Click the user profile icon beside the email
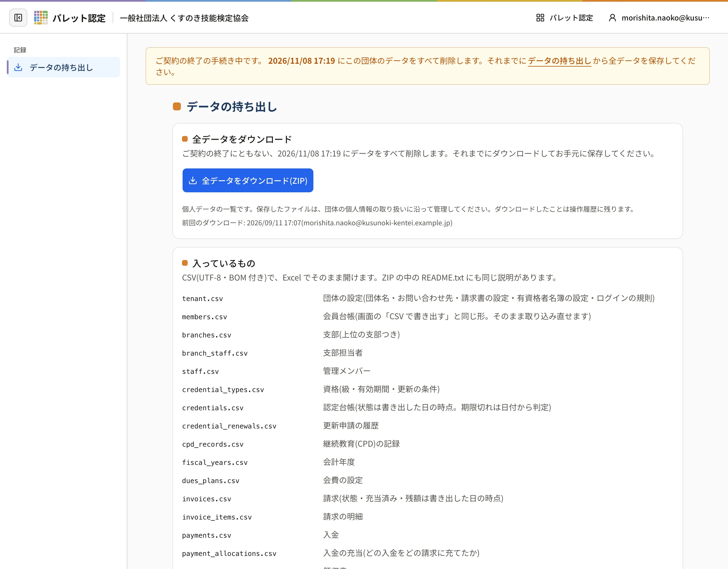 tap(612, 18)
